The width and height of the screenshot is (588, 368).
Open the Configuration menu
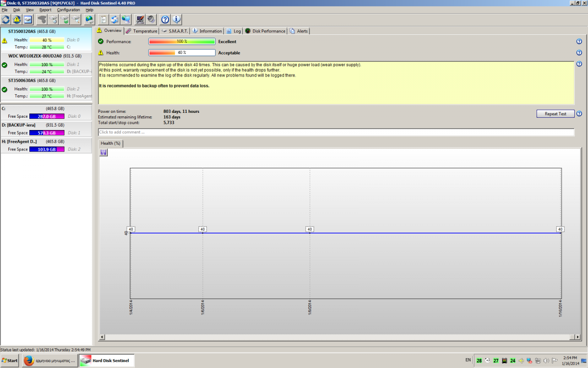tap(69, 10)
